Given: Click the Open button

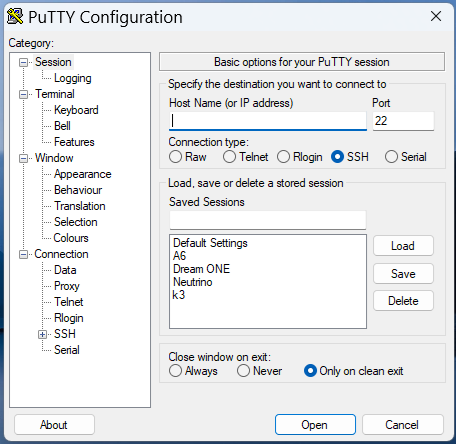Looking at the screenshot, I should tap(315, 425).
